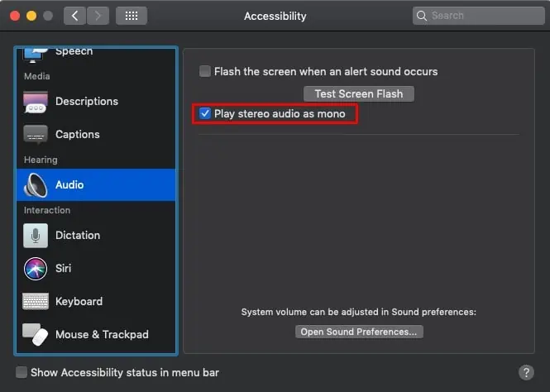This screenshot has width=550, height=392.
Task: Go forward with the right arrow
Action: click(x=98, y=16)
